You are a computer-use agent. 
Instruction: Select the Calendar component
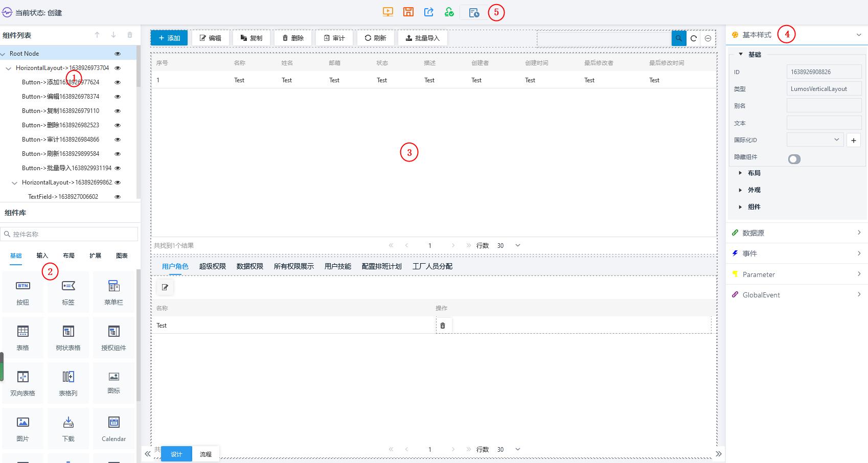(x=113, y=429)
